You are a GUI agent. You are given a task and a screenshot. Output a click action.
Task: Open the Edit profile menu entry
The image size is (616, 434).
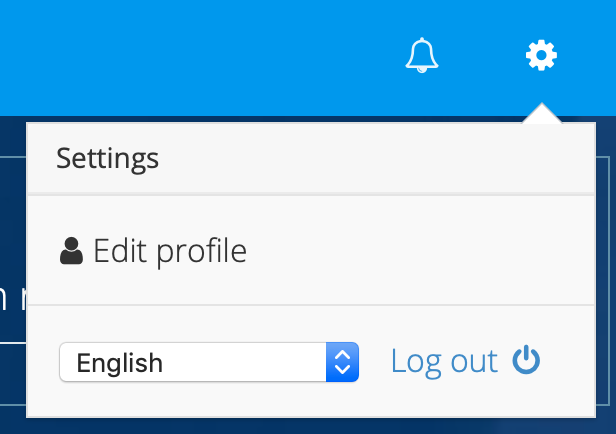pyautogui.click(x=311, y=250)
